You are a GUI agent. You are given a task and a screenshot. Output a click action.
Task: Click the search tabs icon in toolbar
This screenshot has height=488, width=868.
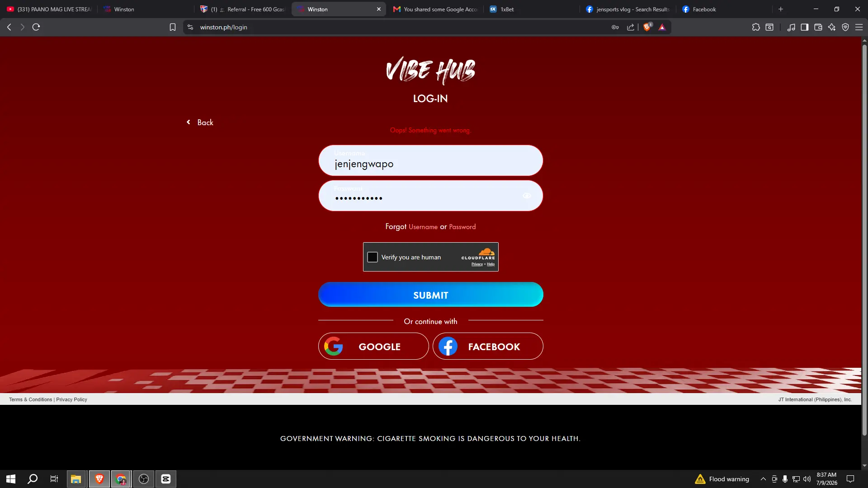coord(769,27)
